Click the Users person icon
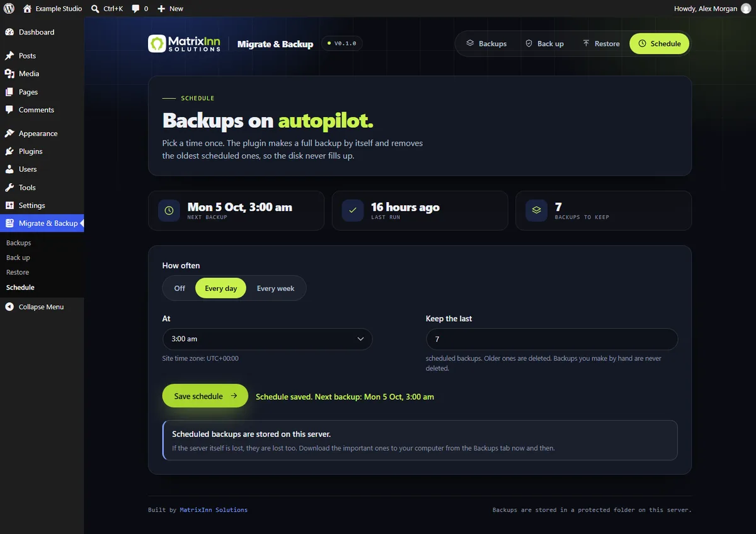Image resolution: width=756 pixels, height=534 pixels. [9, 169]
